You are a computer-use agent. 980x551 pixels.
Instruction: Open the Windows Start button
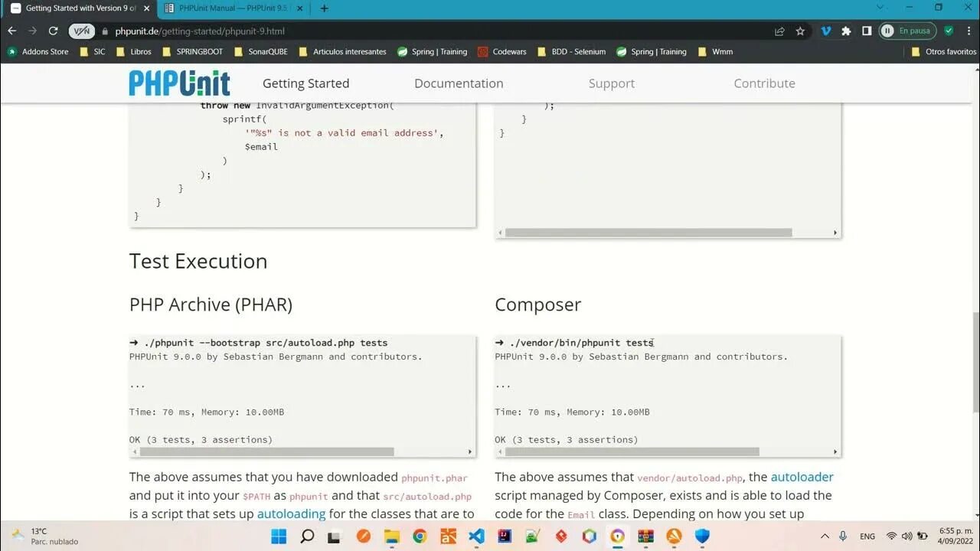(x=279, y=536)
